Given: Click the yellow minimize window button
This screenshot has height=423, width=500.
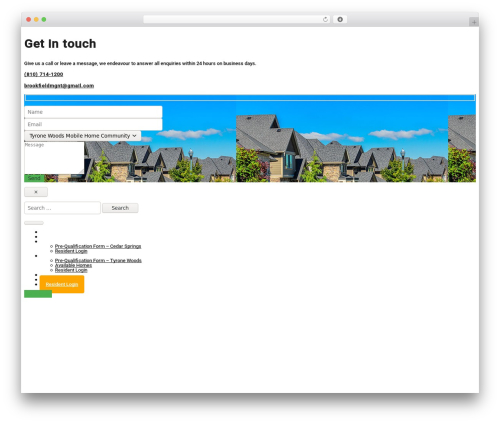Looking at the screenshot, I should point(36,19).
